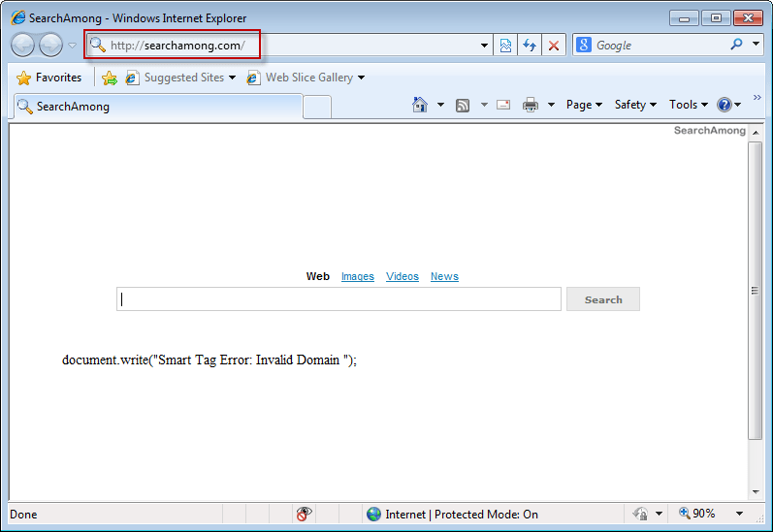Open the Page menu

pos(584,105)
